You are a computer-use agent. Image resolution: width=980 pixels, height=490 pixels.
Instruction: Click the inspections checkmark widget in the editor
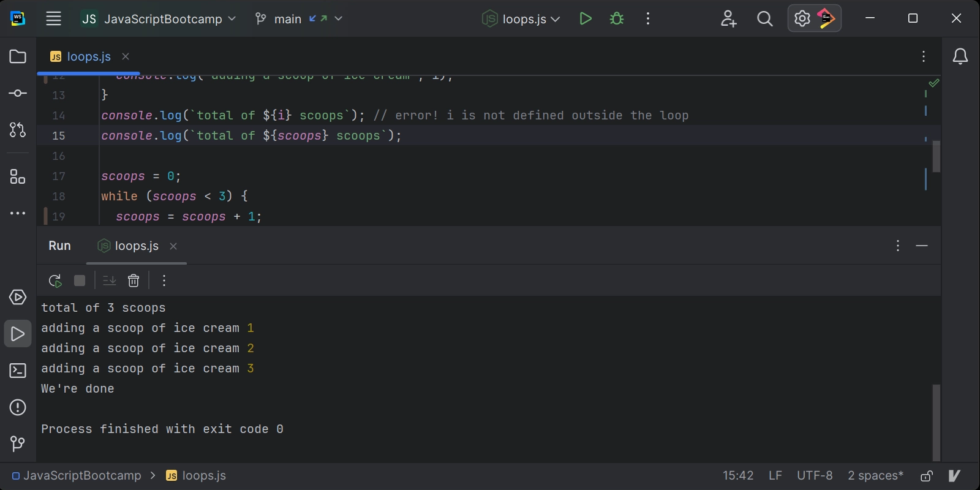[933, 83]
